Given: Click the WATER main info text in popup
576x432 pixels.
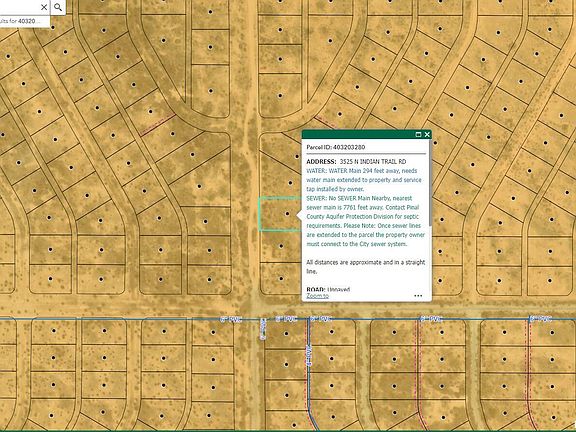Looking at the screenshot, I should pos(364,180).
